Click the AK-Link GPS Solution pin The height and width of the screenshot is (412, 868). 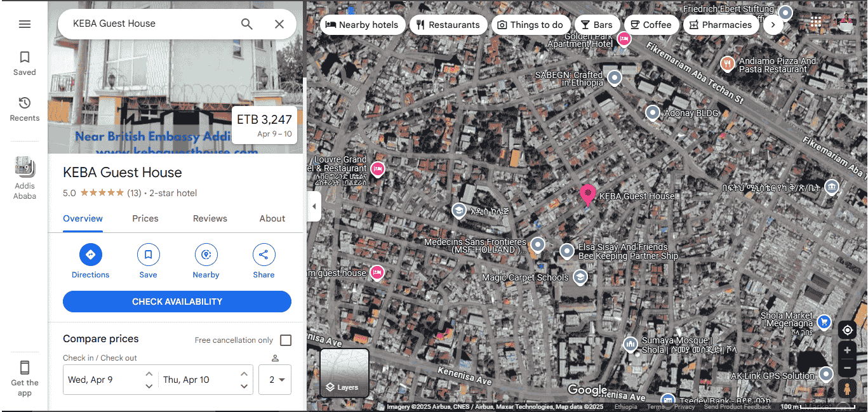click(826, 374)
